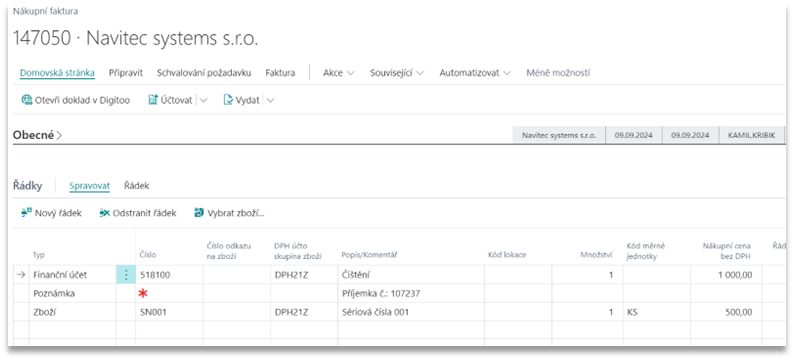Image resolution: width=794 pixels, height=360 pixels.
Task: Click the SN001 number cell
Action: coord(169,312)
